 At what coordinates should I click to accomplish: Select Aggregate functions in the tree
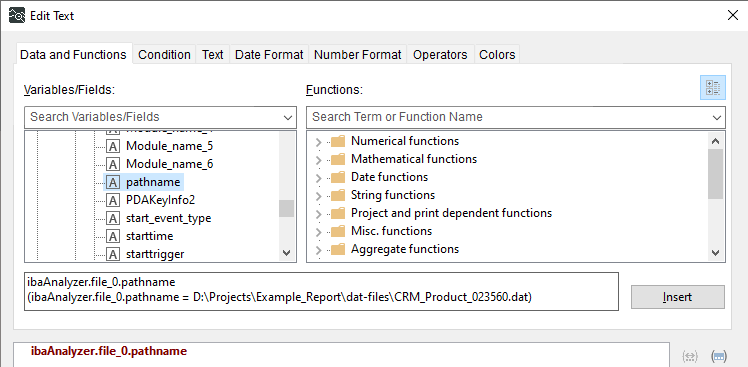tap(405, 249)
